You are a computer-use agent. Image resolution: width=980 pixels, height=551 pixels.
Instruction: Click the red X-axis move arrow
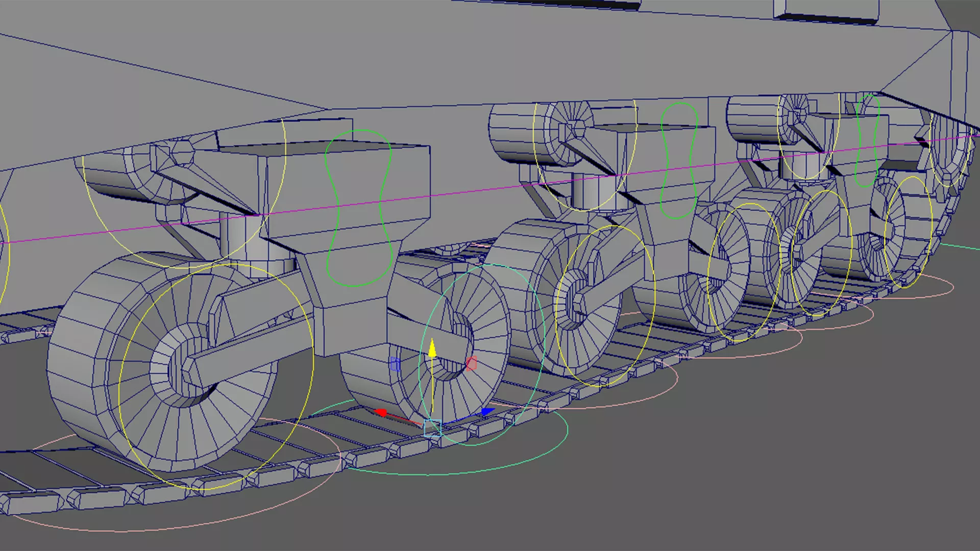click(381, 412)
